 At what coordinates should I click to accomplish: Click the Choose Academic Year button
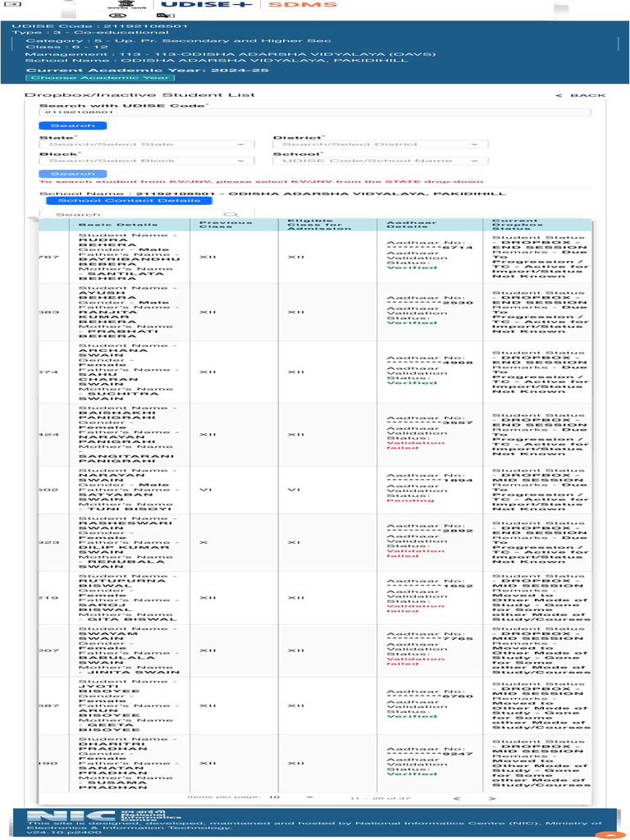tap(99, 78)
